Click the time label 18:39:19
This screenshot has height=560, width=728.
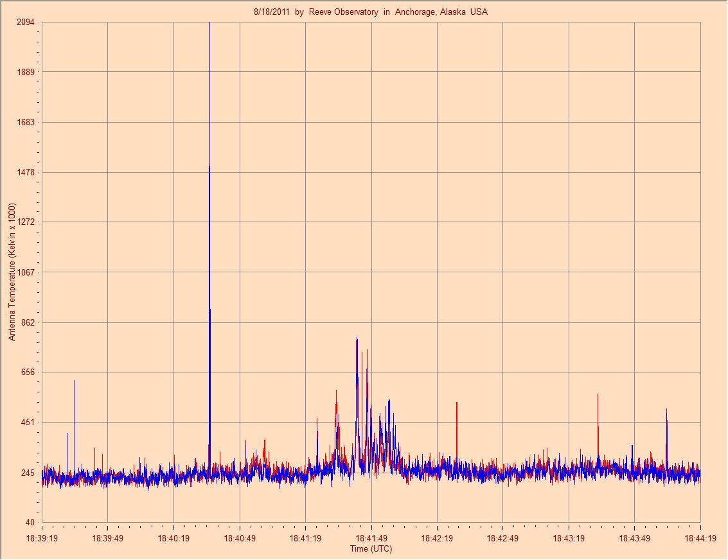[x=42, y=539]
